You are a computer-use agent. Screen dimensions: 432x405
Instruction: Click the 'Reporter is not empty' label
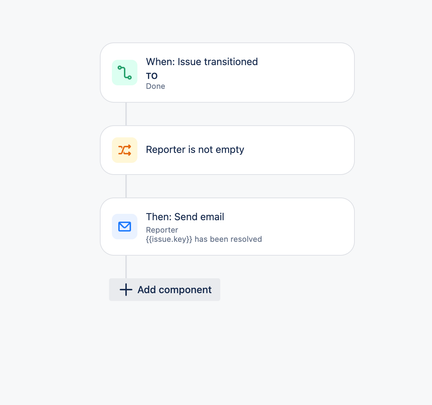[x=195, y=150]
